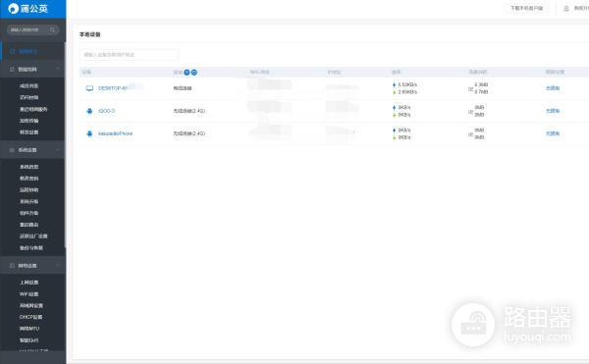Click the 蒲公英 logo icon
The width and height of the screenshot is (589, 364).
[13, 8]
